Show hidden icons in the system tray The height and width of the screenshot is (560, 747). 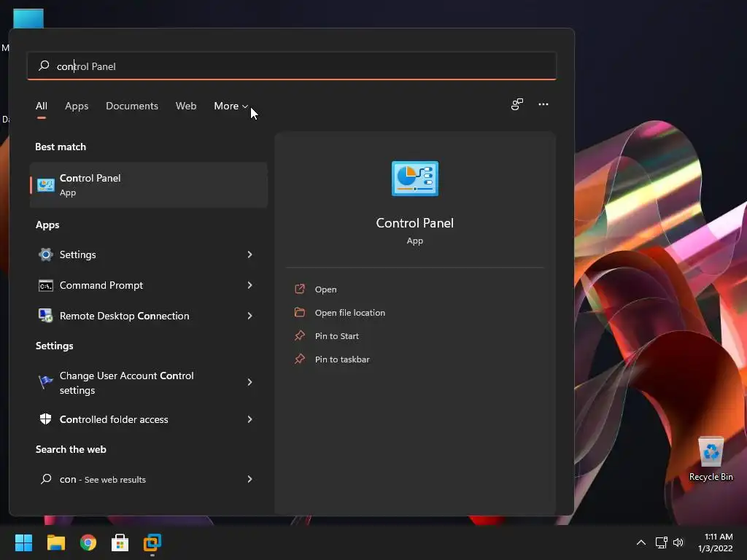tap(641, 542)
